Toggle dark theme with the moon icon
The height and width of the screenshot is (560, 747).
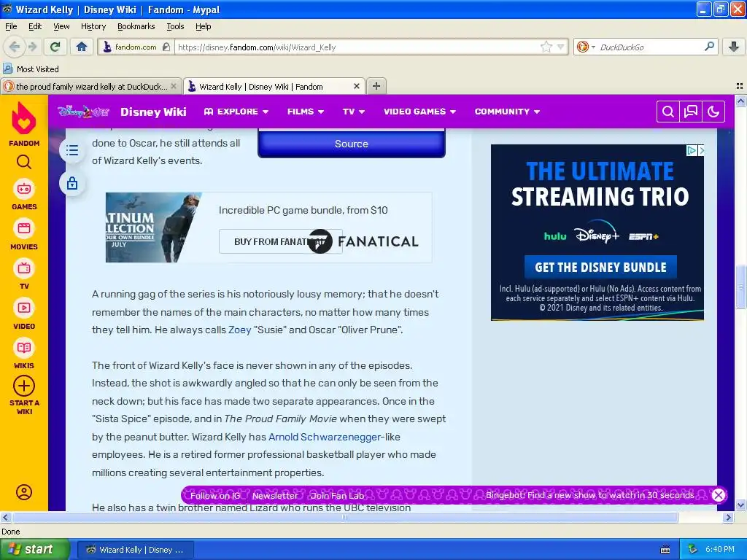[713, 112]
